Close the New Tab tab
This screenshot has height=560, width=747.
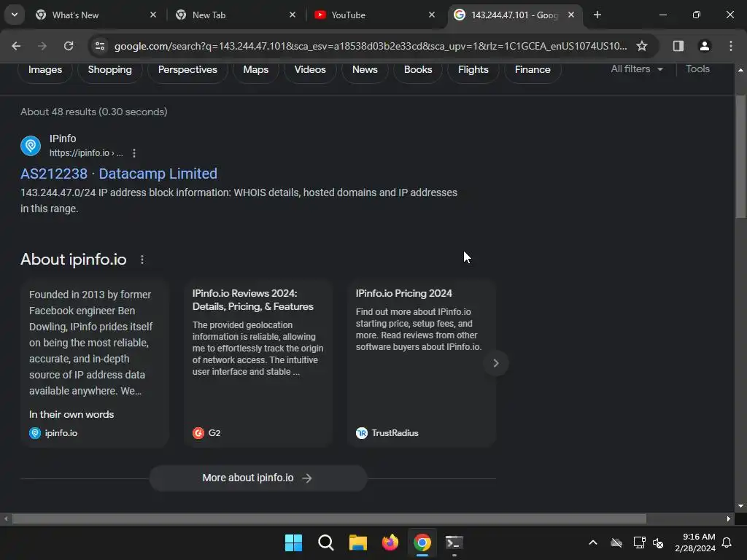[293, 15]
